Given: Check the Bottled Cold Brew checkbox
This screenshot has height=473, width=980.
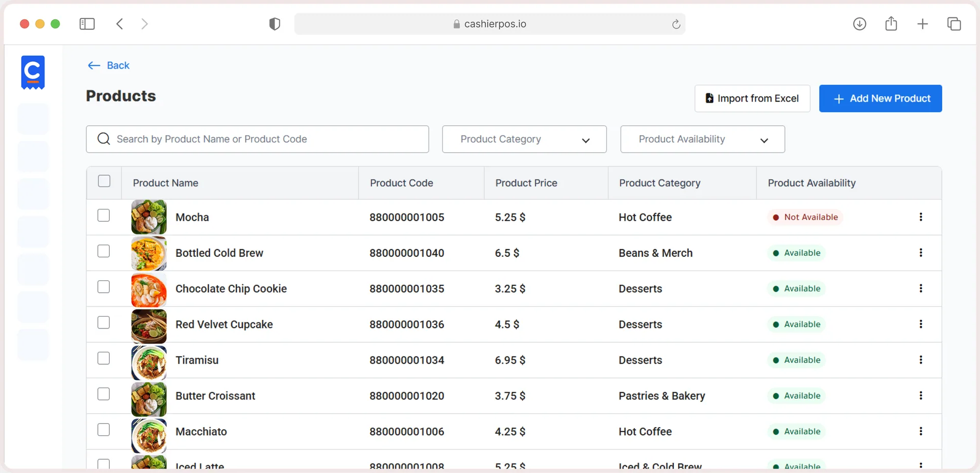Looking at the screenshot, I should click(104, 251).
